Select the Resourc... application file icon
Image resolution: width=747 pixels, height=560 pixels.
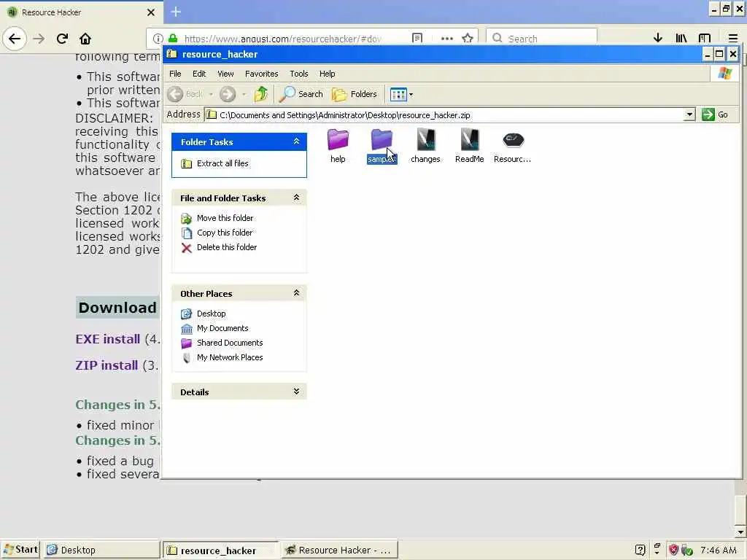[513, 140]
